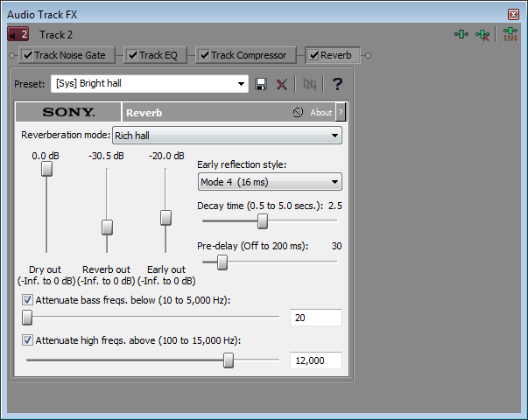Open plug-in help with the large question mark
The width and height of the screenshot is (528, 420).
click(x=337, y=84)
